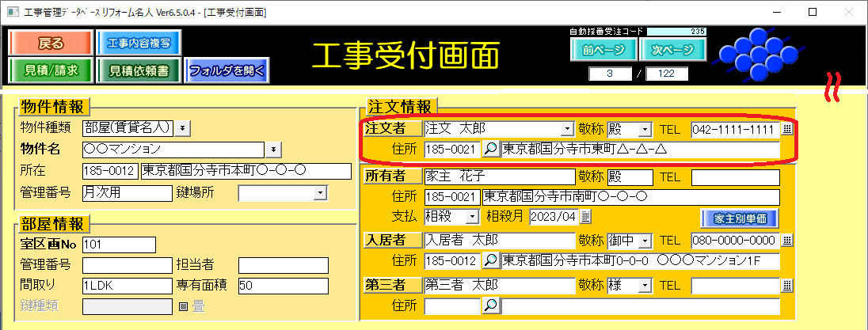
Task: Expand the 支払 dropdown showing 相殺
Action: point(473,217)
